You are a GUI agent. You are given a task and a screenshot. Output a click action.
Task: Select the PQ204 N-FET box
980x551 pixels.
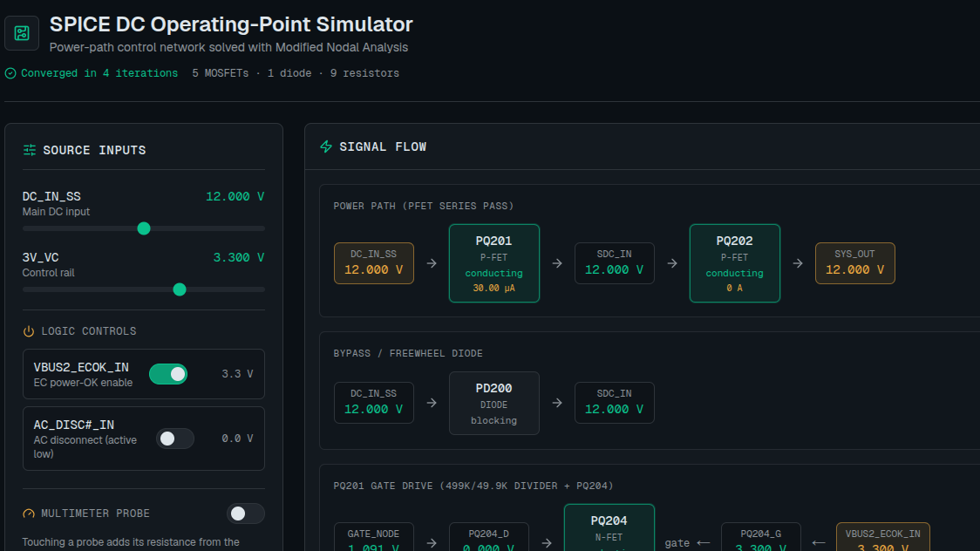pyautogui.click(x=609, y=527)
